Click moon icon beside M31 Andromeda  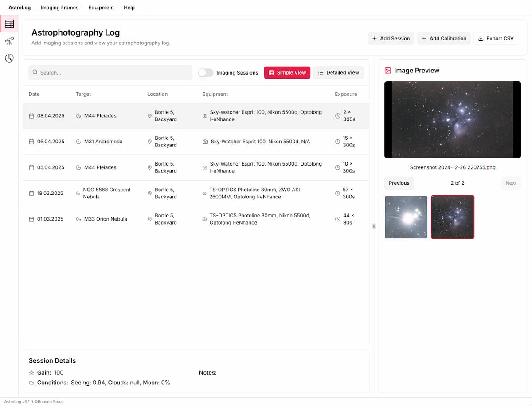(x=79, y=142)
